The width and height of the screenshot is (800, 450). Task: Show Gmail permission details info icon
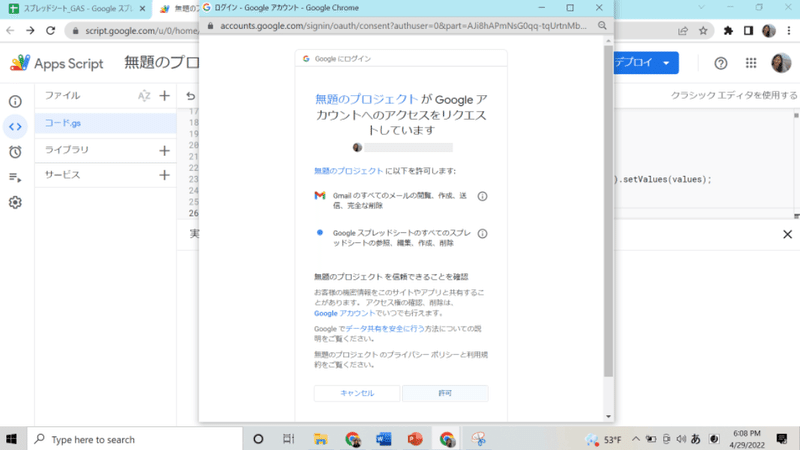[x=482, y=196]
